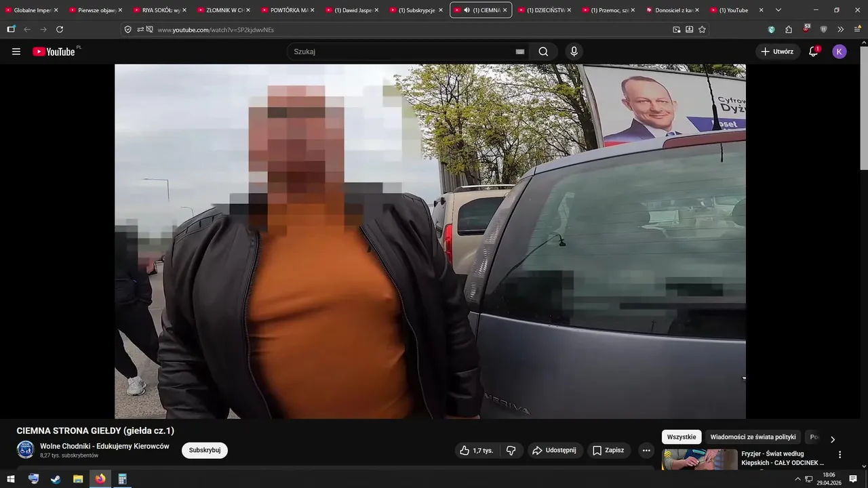Open Steam from the taskbar

56,479
